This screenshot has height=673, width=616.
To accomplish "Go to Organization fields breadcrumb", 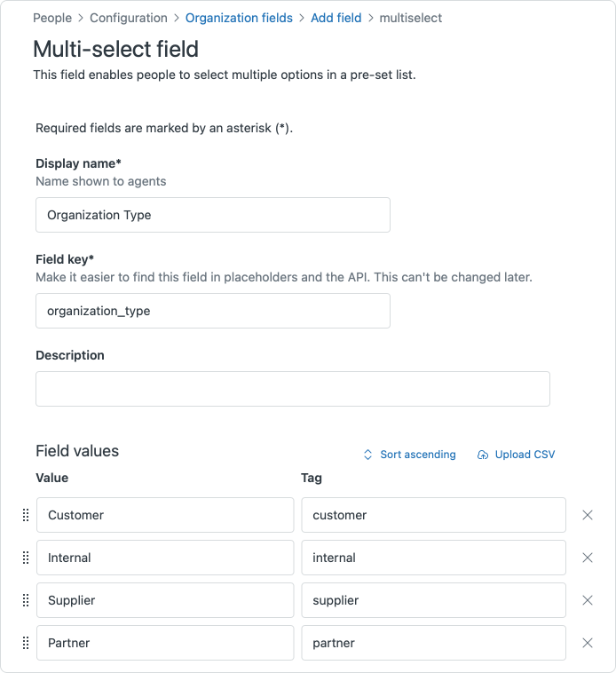I will [x=239, y=18].
